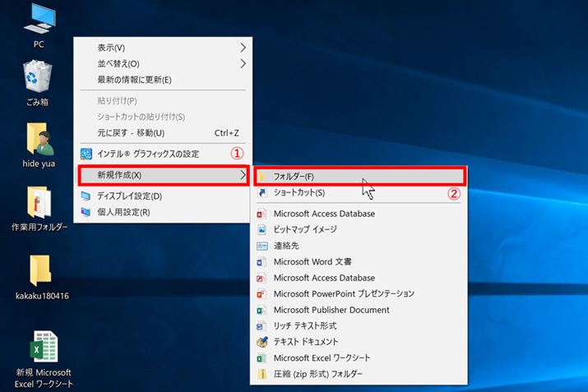
Task: Expand the 表示(V) submenu arrow
Action: (242, 47)
